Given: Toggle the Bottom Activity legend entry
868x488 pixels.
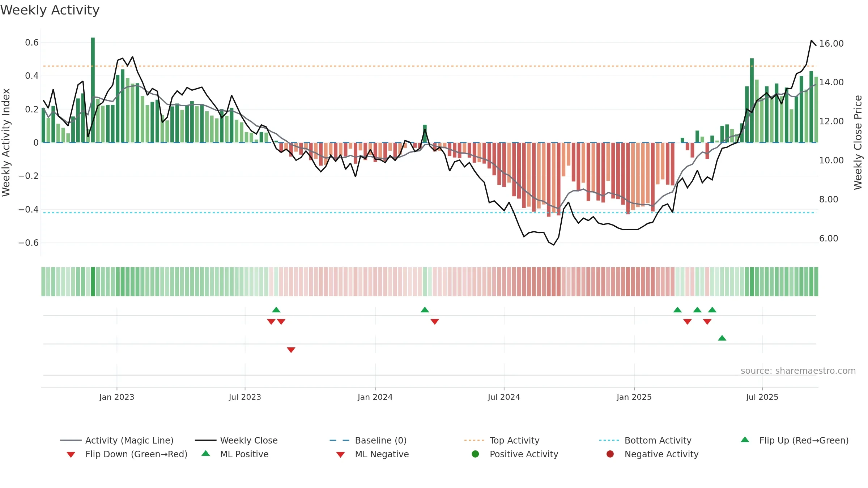Looking at the screenshot, I should [645, 440].
